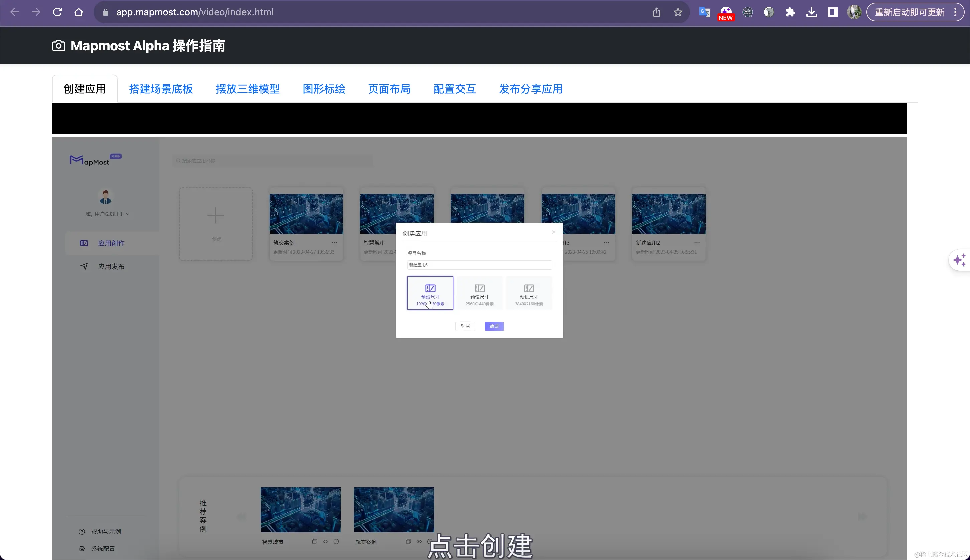This screenshot has height=560, width=970.
Task: Bookmark this page with the star icon
Action: [x=678, y=12]
